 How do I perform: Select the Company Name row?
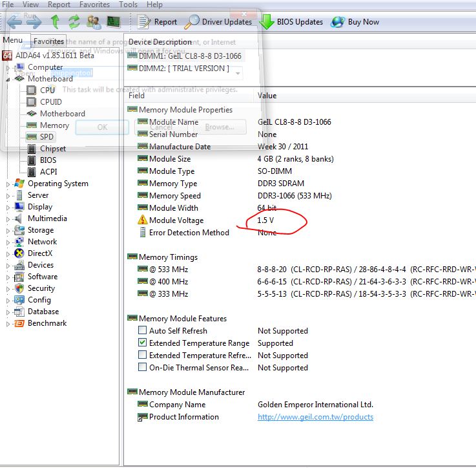point(255,405)
